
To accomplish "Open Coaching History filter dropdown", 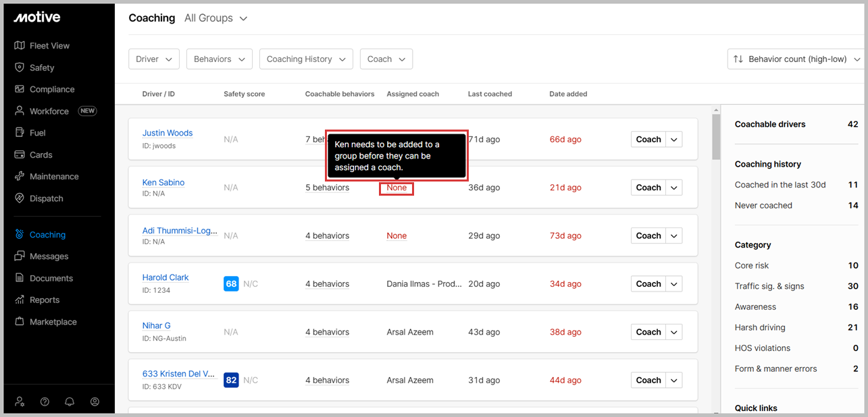I will pos(306,59).
